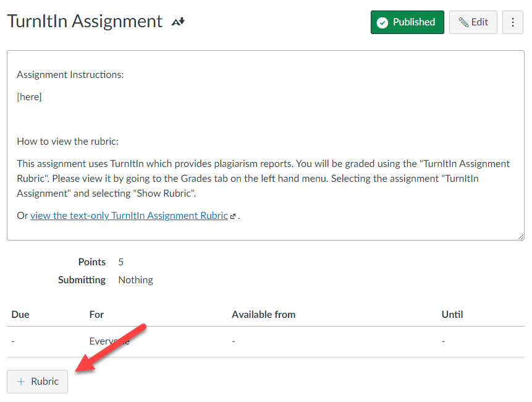Viewport: 532px width, 402px height.
Task: Click the For column header
Action: [x=96, y=314]
